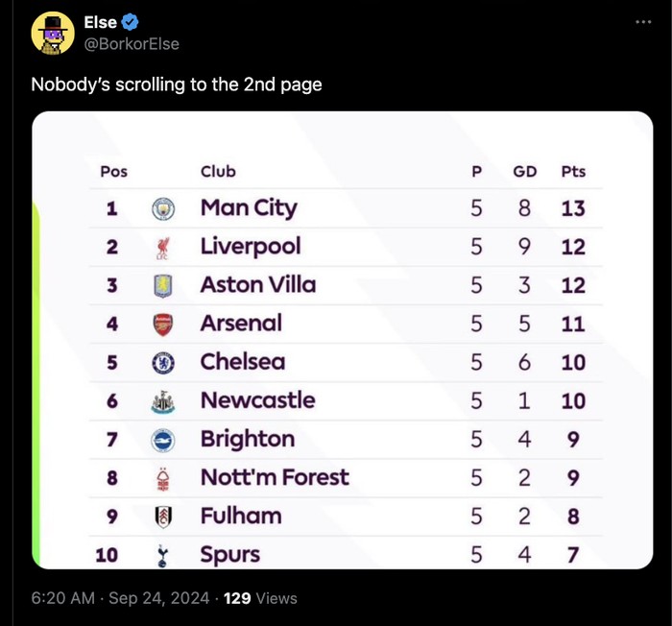The height and width of the screenshot is (626, 672).
Task: Click the Chelsea club crest
Action: click(x=163, y=363)
